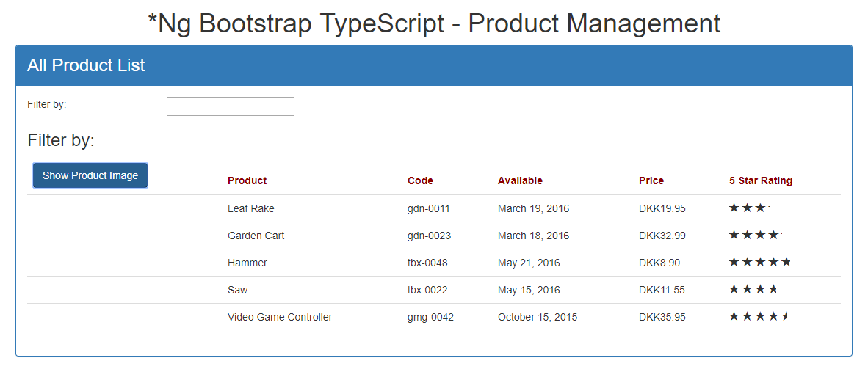
Task: Click the date March 19, 2016
Action: 533,208
